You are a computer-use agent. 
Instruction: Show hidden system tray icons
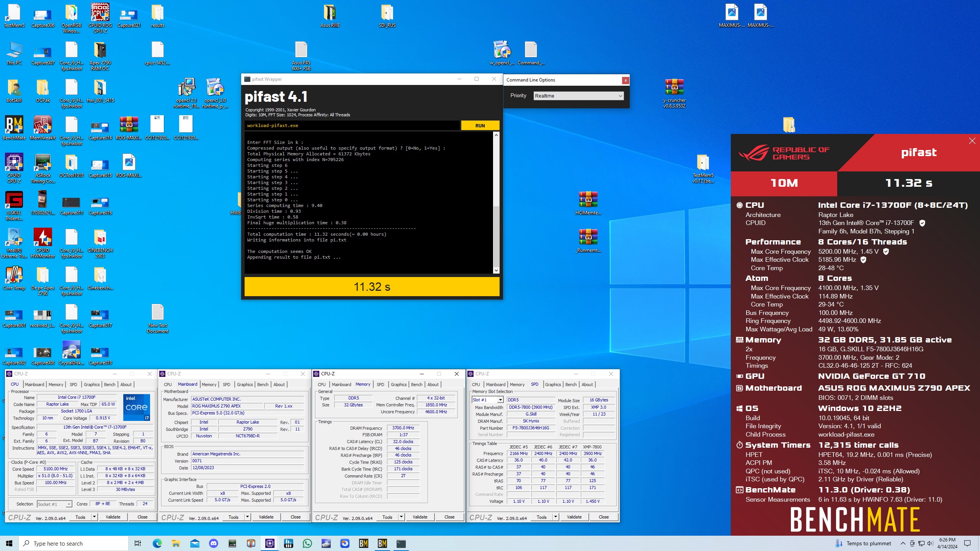(903, 543)
